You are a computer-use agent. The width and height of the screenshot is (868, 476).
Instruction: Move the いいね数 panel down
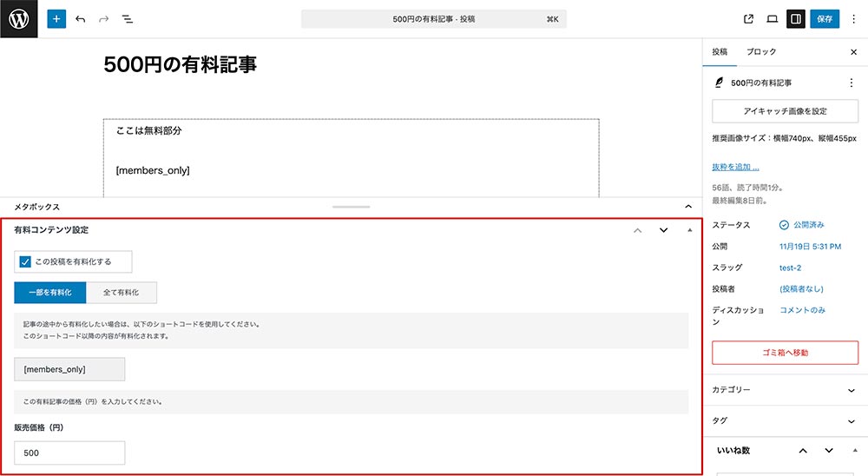click(829, 451)
